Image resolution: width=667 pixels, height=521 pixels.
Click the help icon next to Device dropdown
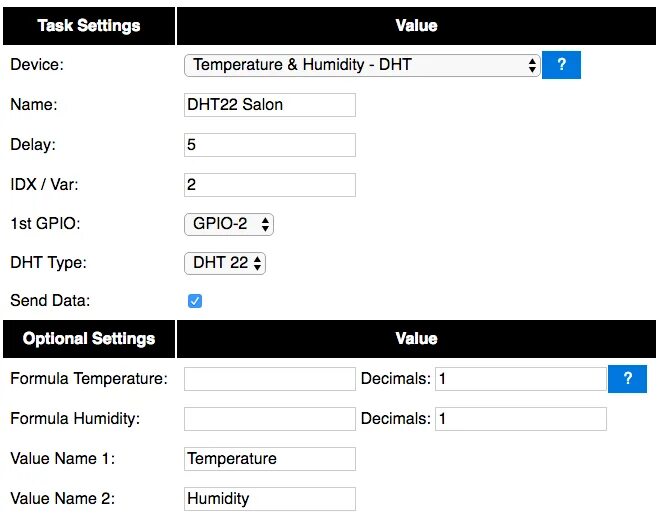[561, 65]
